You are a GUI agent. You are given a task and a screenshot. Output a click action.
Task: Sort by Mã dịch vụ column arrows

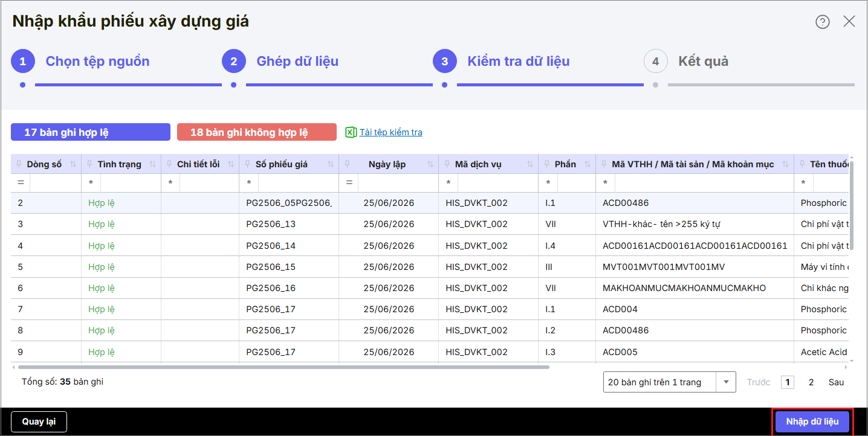coord(530,164)
